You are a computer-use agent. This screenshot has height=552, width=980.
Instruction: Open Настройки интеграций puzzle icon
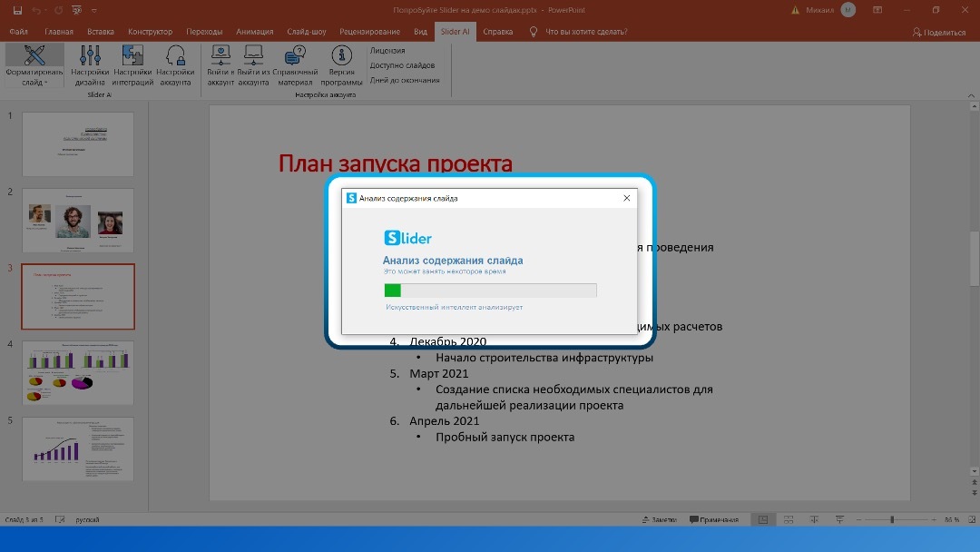[132, 56]
